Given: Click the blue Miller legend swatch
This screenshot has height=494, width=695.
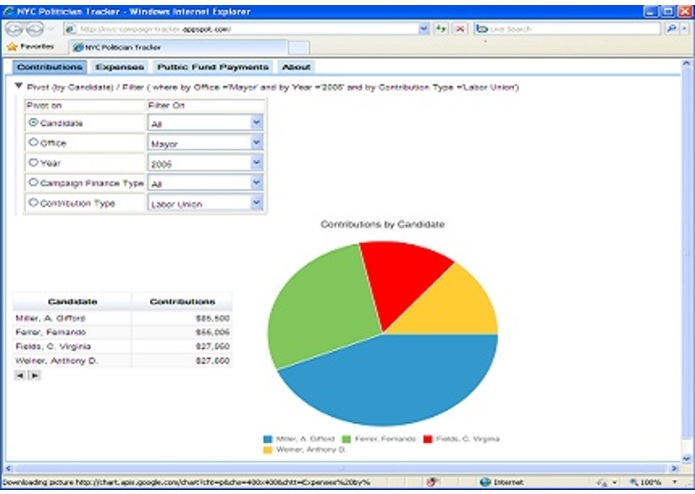Looking at the screenshot, I should [x=268, y=439].
